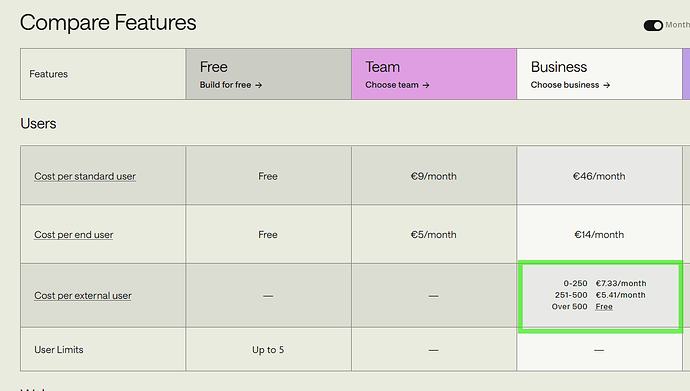690x391 pixels.
Task: Click the Free link for over 500 users
Action: click(604, 307)
